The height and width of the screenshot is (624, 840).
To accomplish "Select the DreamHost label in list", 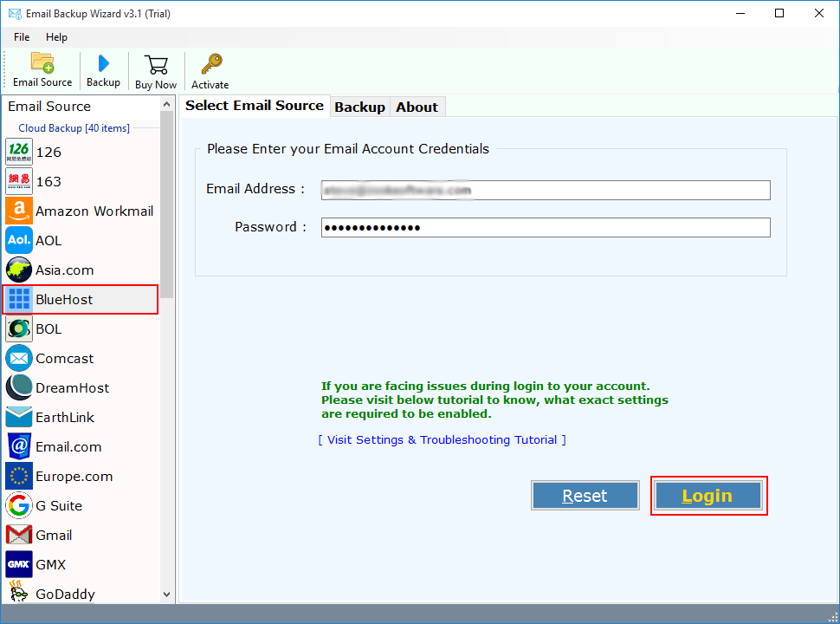I will tap(73, 388).
